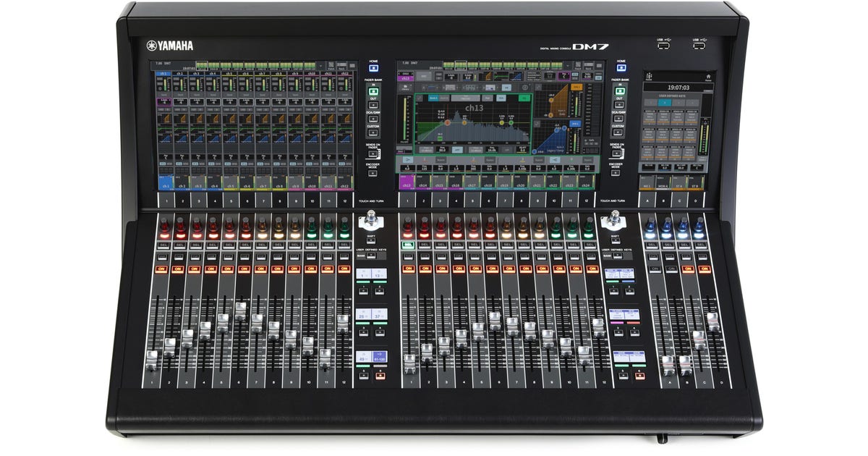Tap SEL key of master strip A
Viewport: 868px width, 456px height.
652,245
